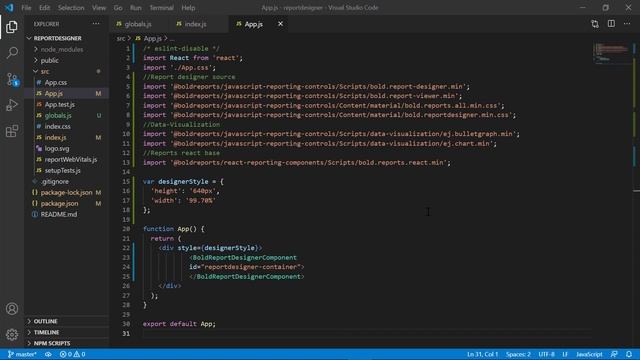The image size is (640, 360).
Task: Open the Terminal menu
Action: pyautogui.click(x=161, y=8)
